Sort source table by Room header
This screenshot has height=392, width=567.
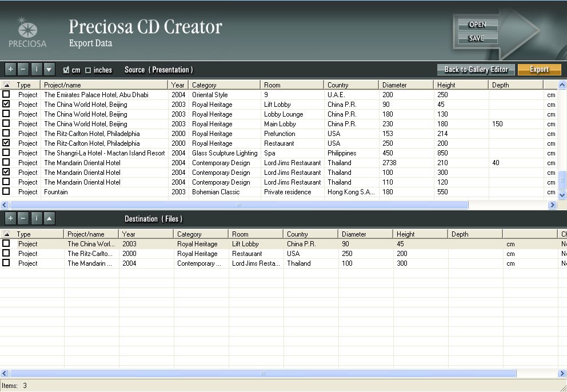coord(292,85)
